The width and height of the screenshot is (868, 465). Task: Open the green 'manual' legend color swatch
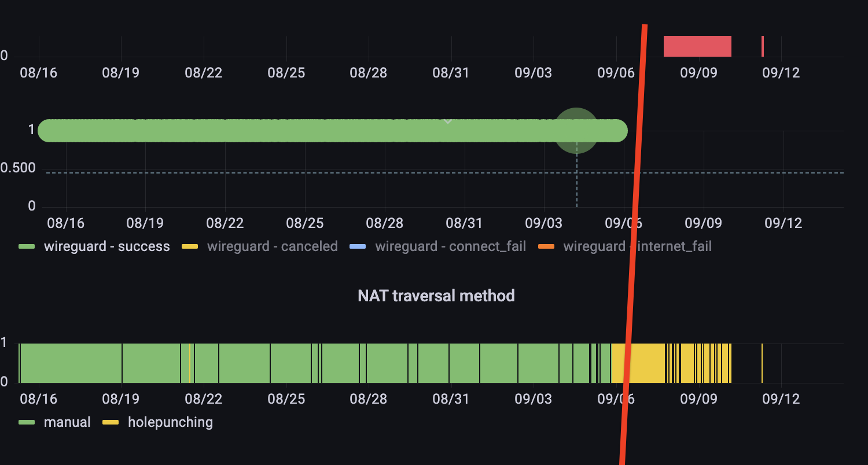(x=27, y=422)
